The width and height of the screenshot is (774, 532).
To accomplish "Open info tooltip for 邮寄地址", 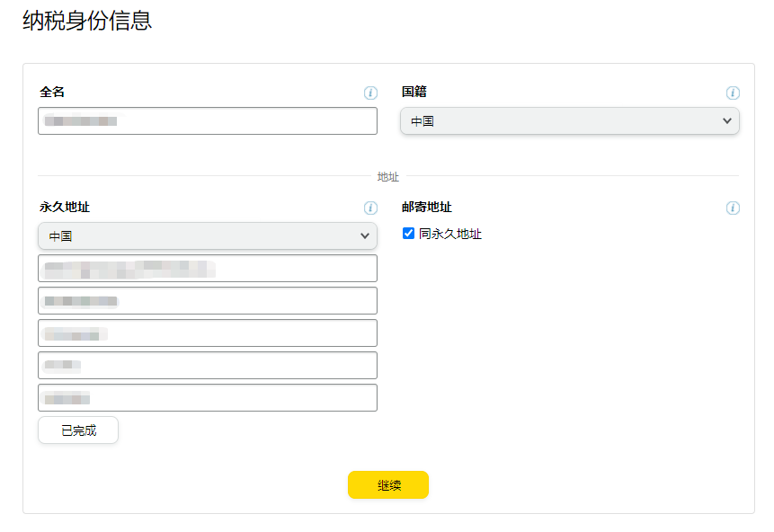I will tap(733, 208).
